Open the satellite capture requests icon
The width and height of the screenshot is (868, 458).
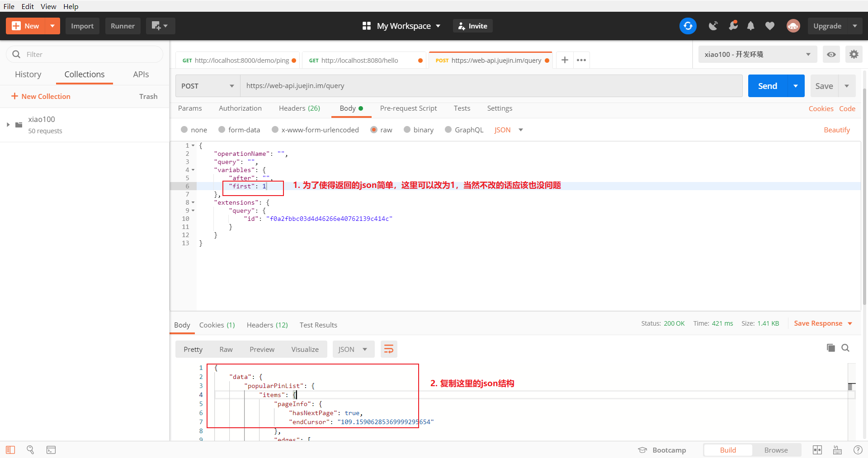713,26
